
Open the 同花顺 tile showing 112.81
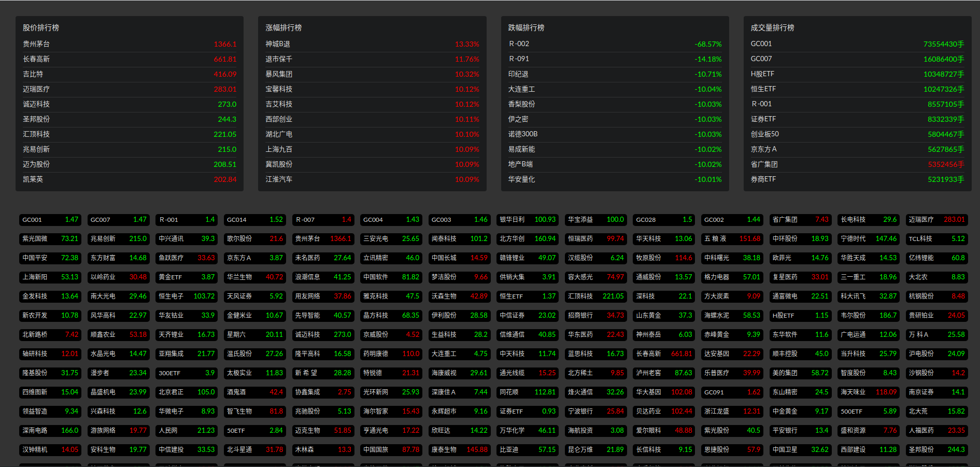click(x=528, y=392)
